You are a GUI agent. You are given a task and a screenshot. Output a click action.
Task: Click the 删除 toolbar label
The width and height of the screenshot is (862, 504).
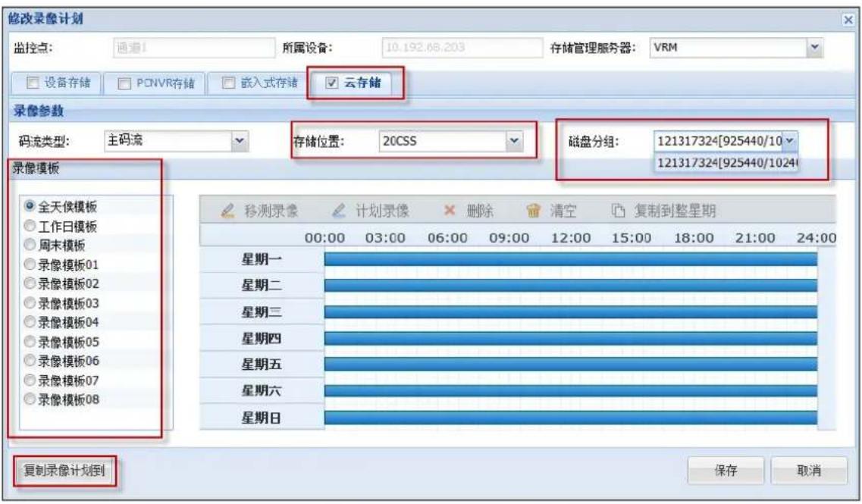pyautogui.click(x=480, y=211)
